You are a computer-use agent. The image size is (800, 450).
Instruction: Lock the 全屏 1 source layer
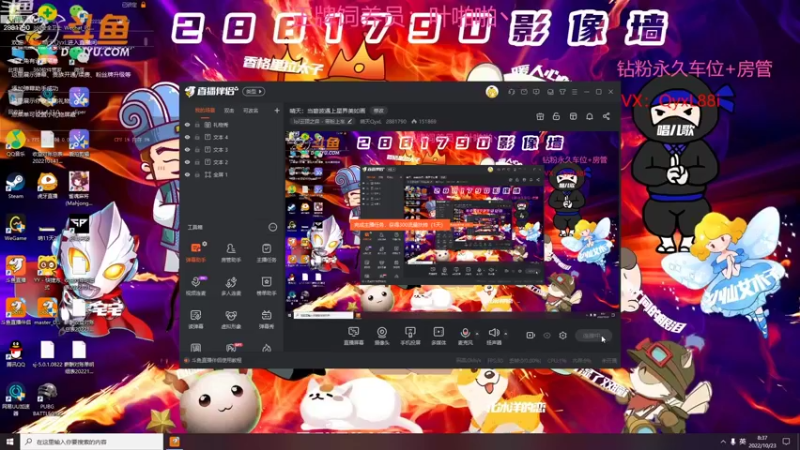point(197,174)
